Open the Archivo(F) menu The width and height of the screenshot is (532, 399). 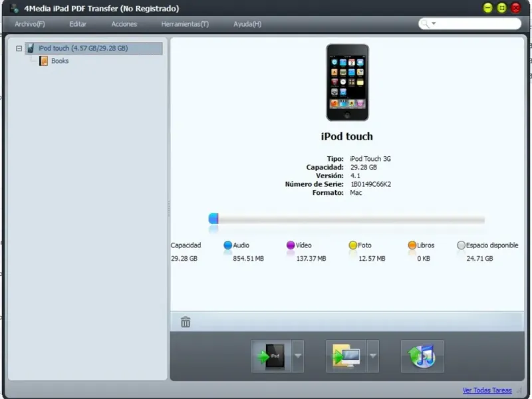(x=30, y=24)
